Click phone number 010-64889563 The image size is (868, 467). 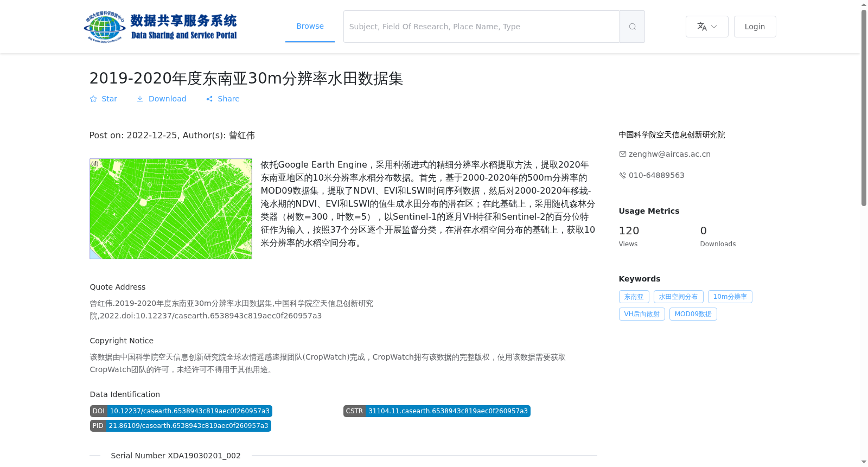(x=656, y=175)
